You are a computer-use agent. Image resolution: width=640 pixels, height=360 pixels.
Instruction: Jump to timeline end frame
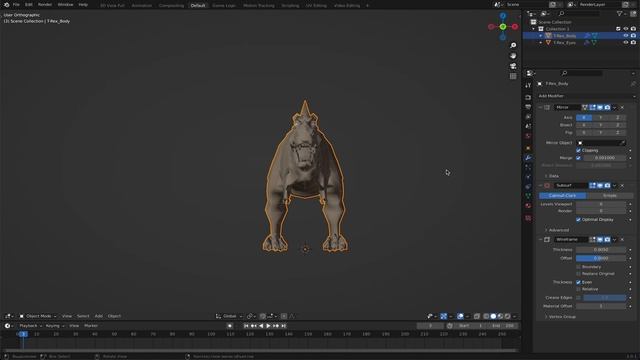click(284, 326)
